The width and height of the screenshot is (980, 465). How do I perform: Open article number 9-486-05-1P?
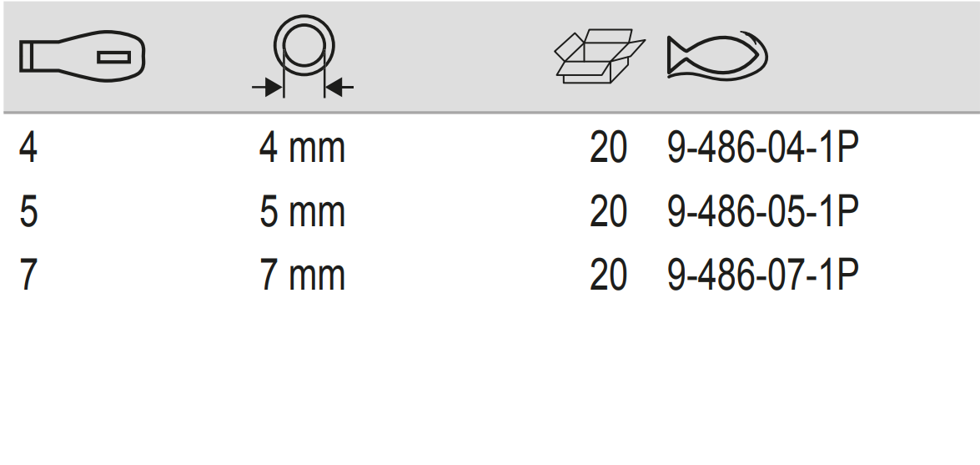tap(762, 213)
